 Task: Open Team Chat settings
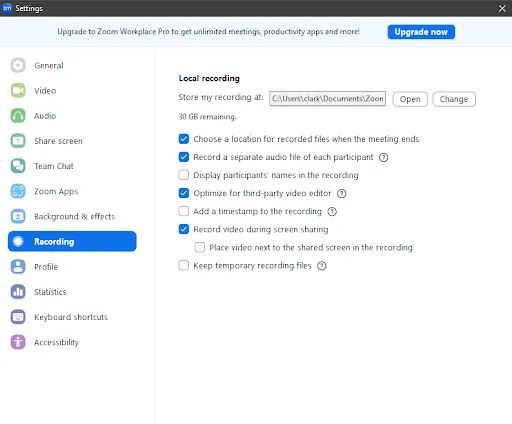pos(72,166)
